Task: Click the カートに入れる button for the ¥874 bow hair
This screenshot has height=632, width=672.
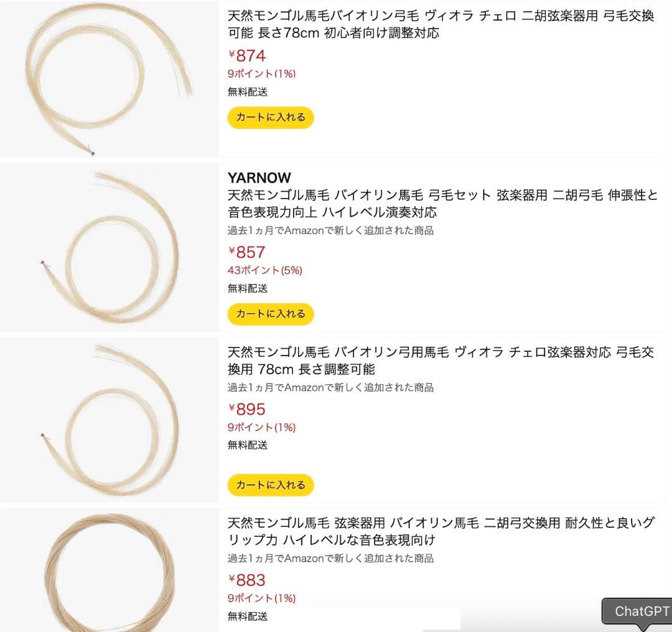Action: click(269, 117)
